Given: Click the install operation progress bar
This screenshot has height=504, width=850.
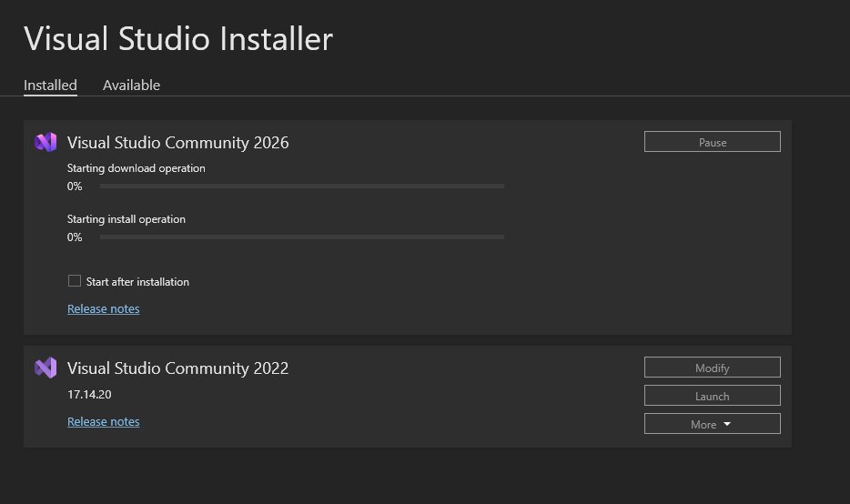Looking at the screenshot, I should click(x=302, y=237).
